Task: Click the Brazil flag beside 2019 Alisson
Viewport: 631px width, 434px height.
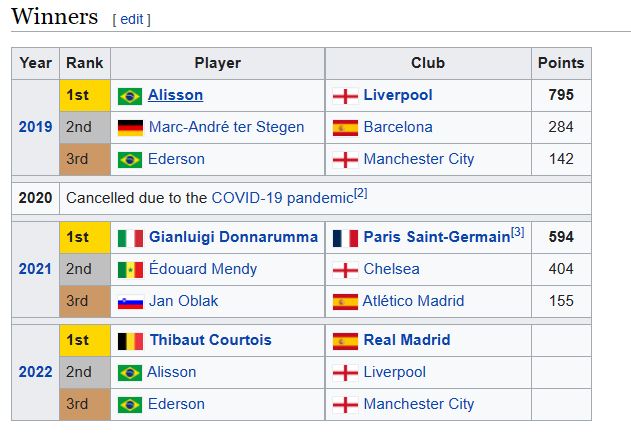Action: pos(130,96)
